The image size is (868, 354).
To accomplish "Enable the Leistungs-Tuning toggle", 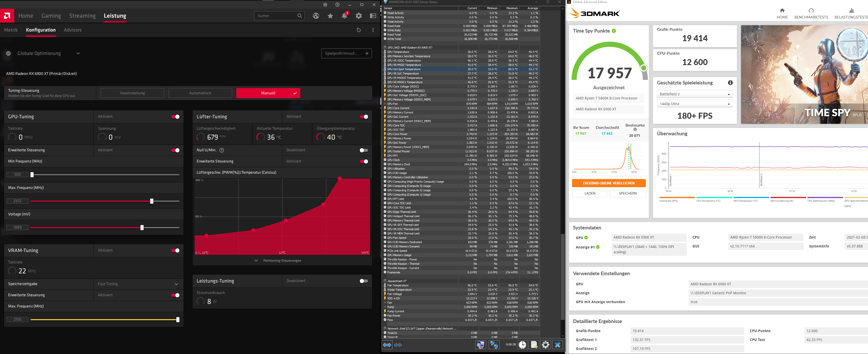I will click(x=364, y=281).
